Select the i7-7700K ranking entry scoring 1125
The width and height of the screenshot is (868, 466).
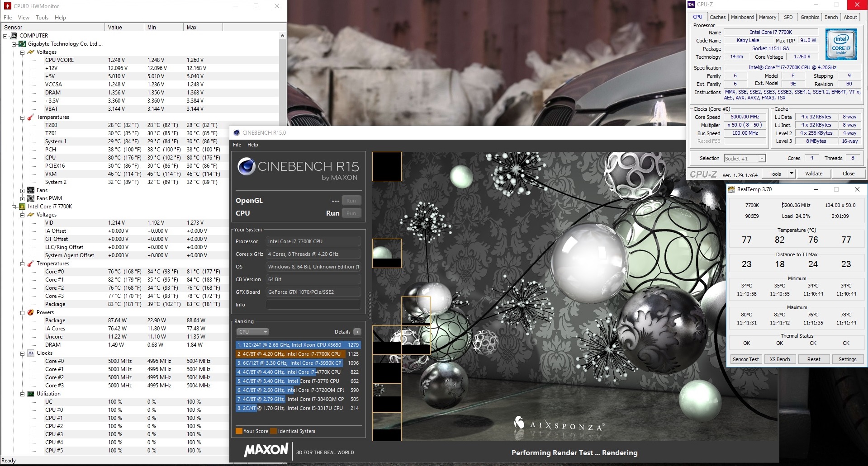point(298,354)
